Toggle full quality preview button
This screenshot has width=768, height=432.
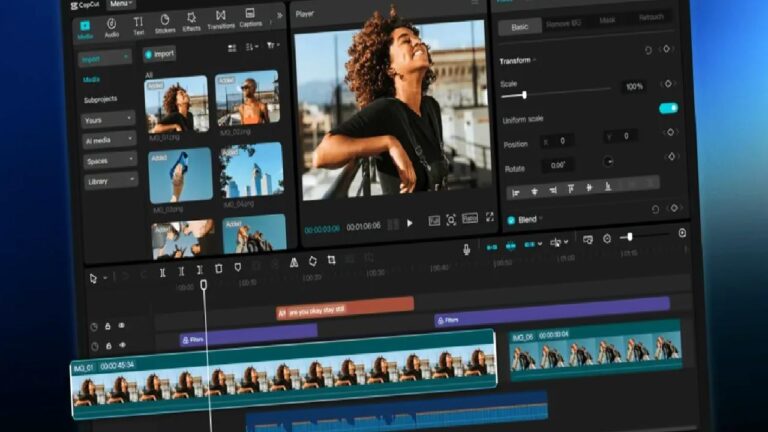coord(434,221)
